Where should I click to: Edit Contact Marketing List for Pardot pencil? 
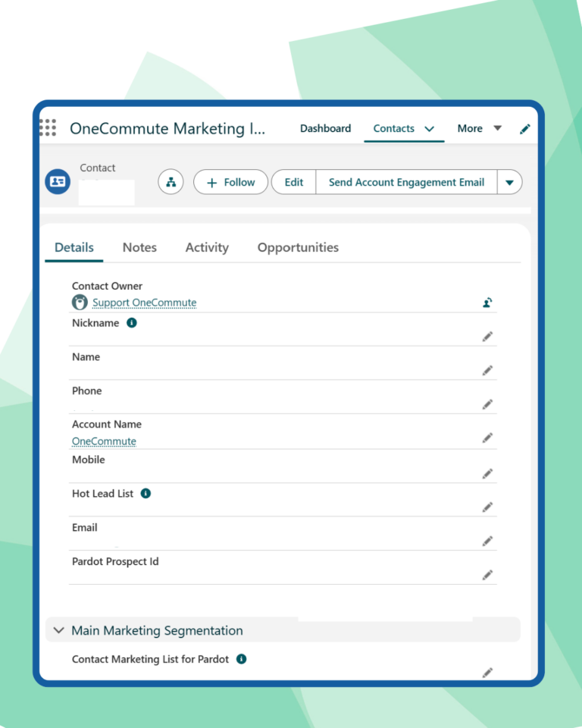487,673
